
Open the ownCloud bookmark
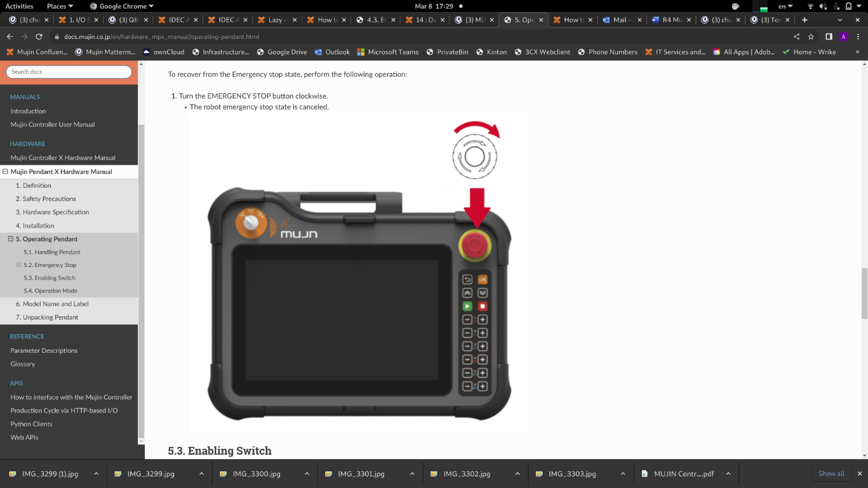point(164,52)
